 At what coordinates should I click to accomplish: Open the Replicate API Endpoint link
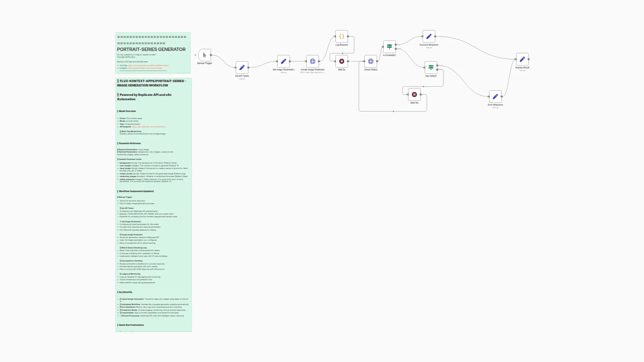149,127
